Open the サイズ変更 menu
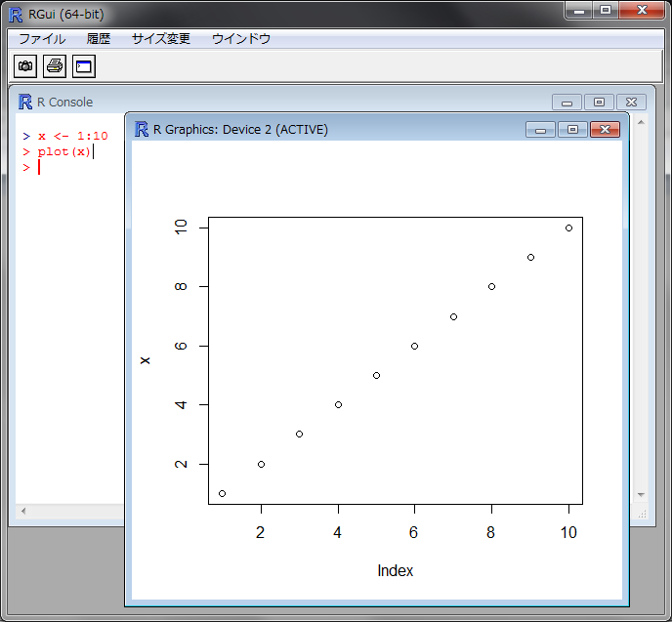This screenshot has height=622, width=672. coord(161,39)
